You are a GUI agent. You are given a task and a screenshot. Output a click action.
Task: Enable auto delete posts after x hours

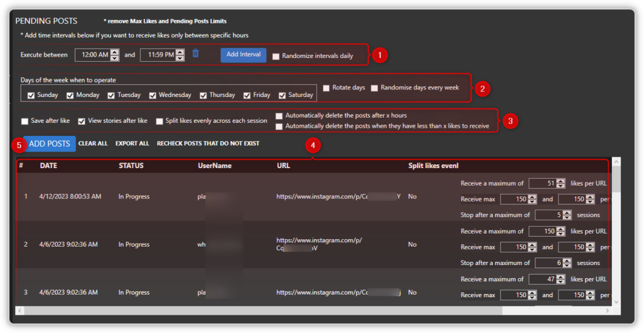pos(279,116)
